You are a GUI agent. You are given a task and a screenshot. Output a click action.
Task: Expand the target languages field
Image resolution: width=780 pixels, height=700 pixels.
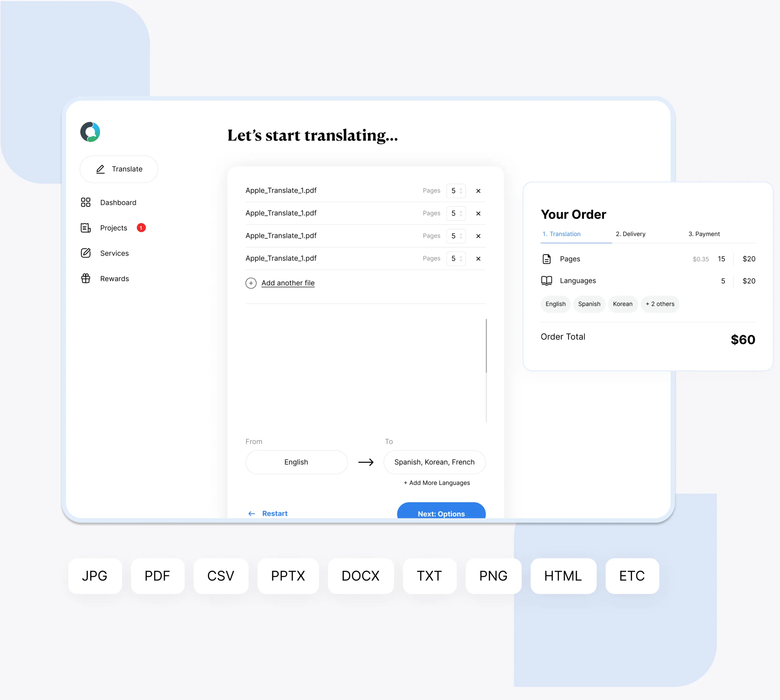(435, 462)
